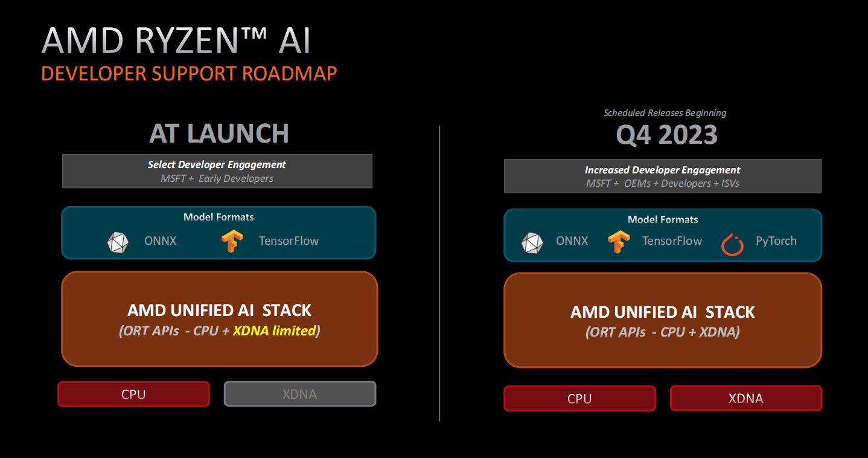Image resolution: width=868 pixels, height=458 pixels.
Task: Click the 'Scheduled Releases Beginning' caption
Action: pos(665,113)
